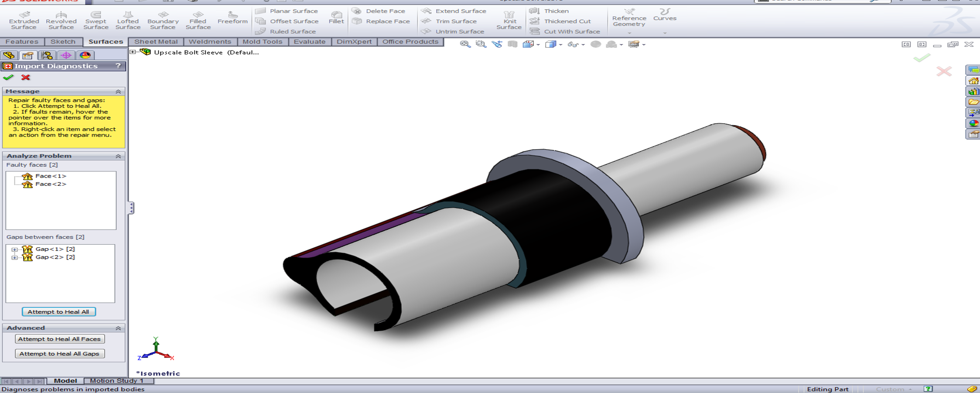Screen dimensions: 980x393
Task: Choose the Offset Surface command
Action: (x=287, y=21)
